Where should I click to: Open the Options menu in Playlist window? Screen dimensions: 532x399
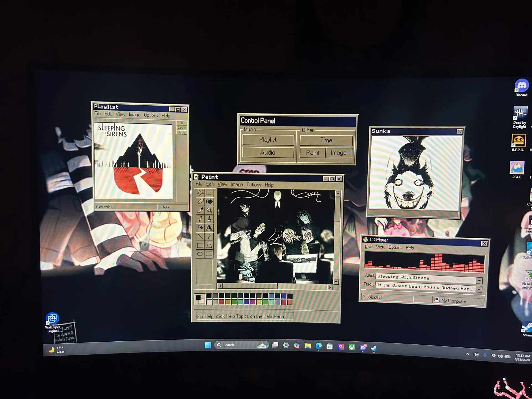point(151,115)
